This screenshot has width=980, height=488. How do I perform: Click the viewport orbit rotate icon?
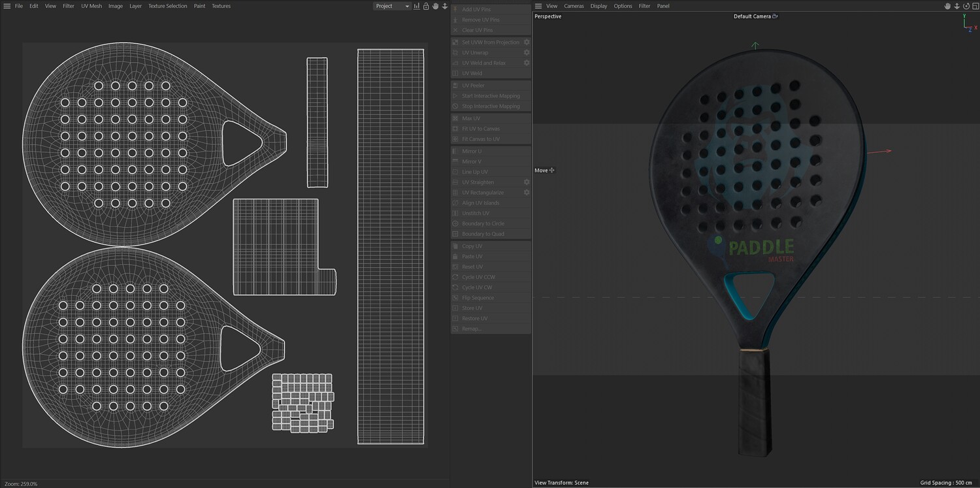point(965,6)
